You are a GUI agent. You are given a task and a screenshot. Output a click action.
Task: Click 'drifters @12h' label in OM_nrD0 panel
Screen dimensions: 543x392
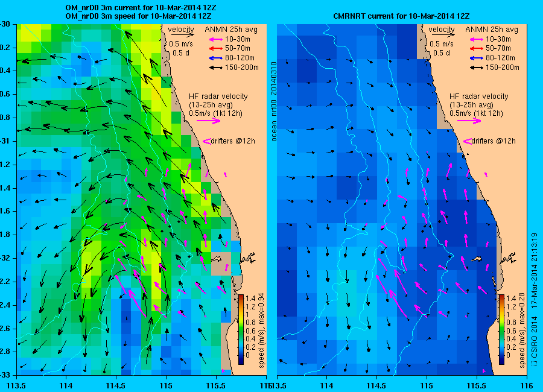pos(233,141)
